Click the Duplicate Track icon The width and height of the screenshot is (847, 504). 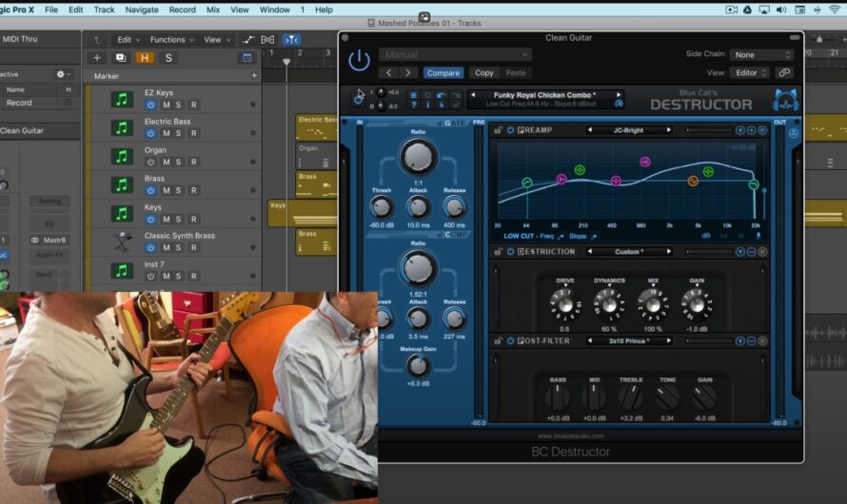121,58
